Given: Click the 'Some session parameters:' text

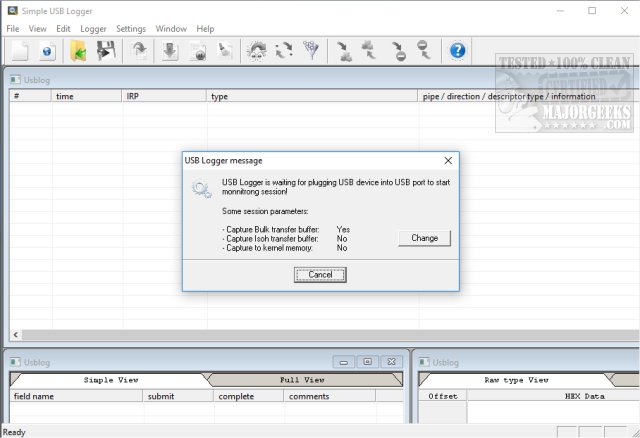Looking at the screenshot, I should point(265,211).
